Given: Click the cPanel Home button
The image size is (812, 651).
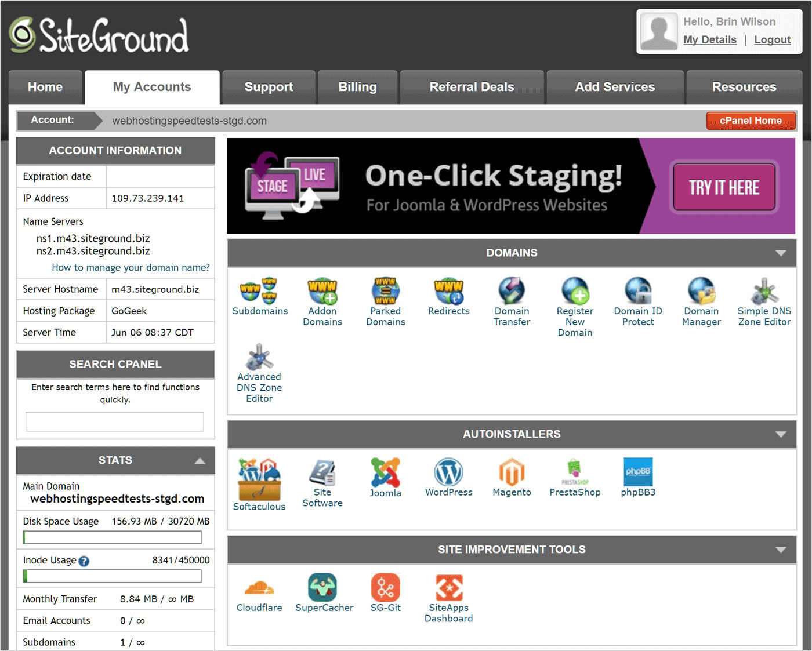Looking at the screenshot, I should (751, 121).
